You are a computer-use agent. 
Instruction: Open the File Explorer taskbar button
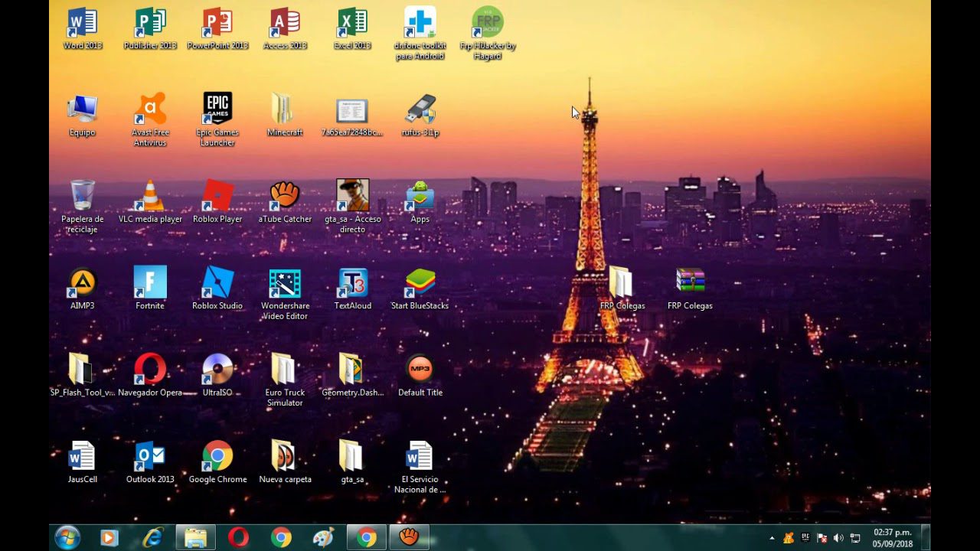tap(195, 537)
